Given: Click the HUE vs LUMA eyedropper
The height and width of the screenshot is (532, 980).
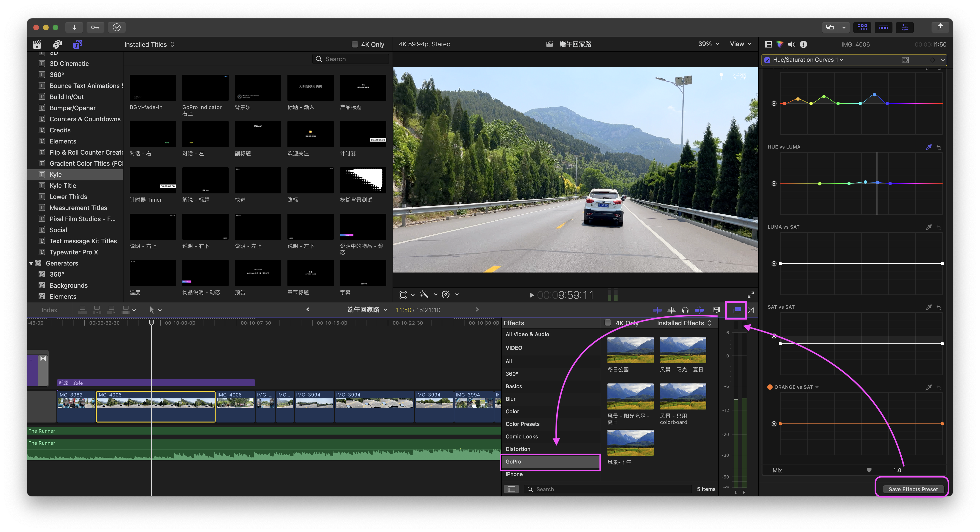Looking at the screenshot, I should (928, 147).
